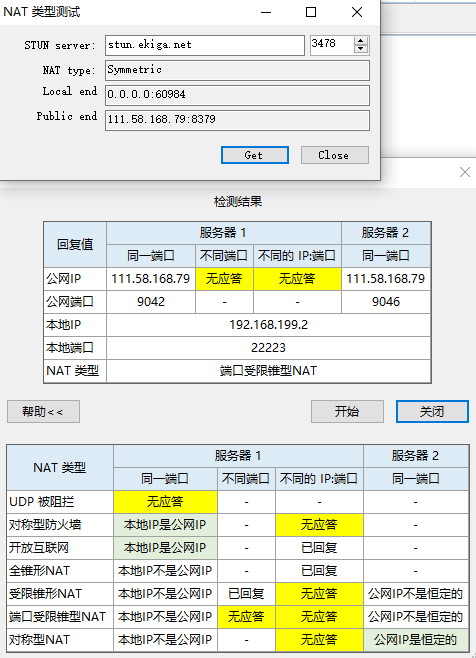The height and width of the screenshot is (658, 476).
Task: Click the yellow 无应答 cell in UDP 被阻拦 row
Action: (165, 502)
